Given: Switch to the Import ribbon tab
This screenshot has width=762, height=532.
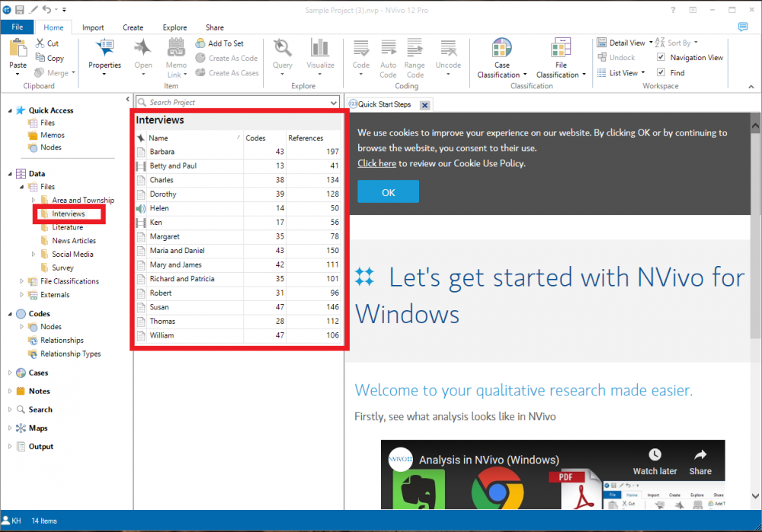Looking at the screenshot, I should click(x=93, y=27).
